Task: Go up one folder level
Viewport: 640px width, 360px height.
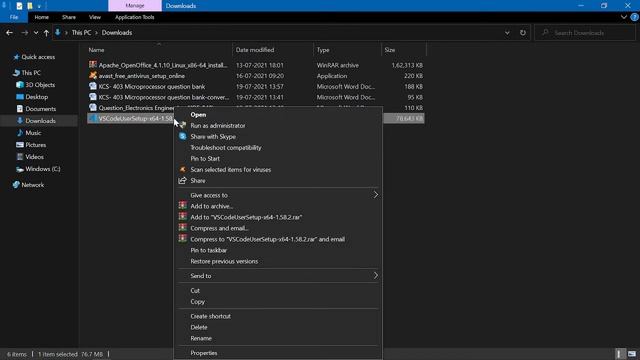Action: 46,33
